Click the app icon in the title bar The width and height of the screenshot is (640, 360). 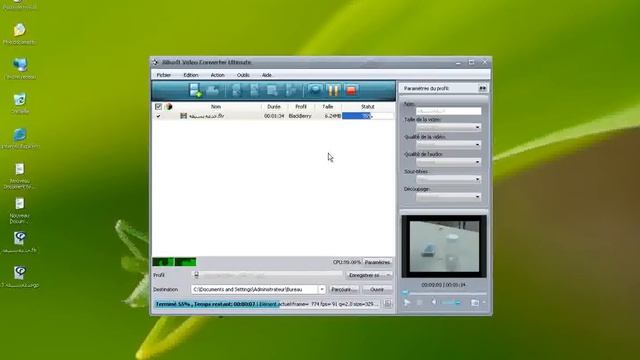(155, 62)
